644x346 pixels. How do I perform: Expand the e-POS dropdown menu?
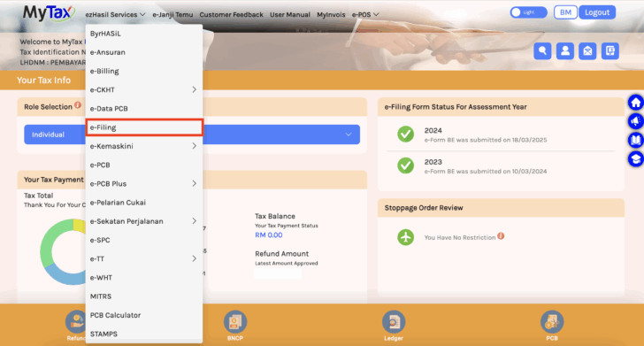(x=365, y=14)
